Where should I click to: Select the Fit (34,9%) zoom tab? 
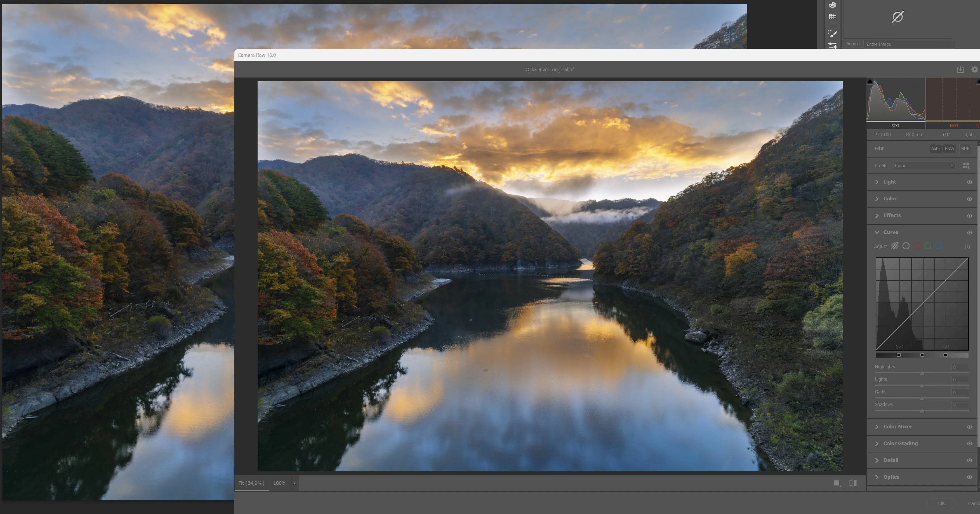[251, 483]
